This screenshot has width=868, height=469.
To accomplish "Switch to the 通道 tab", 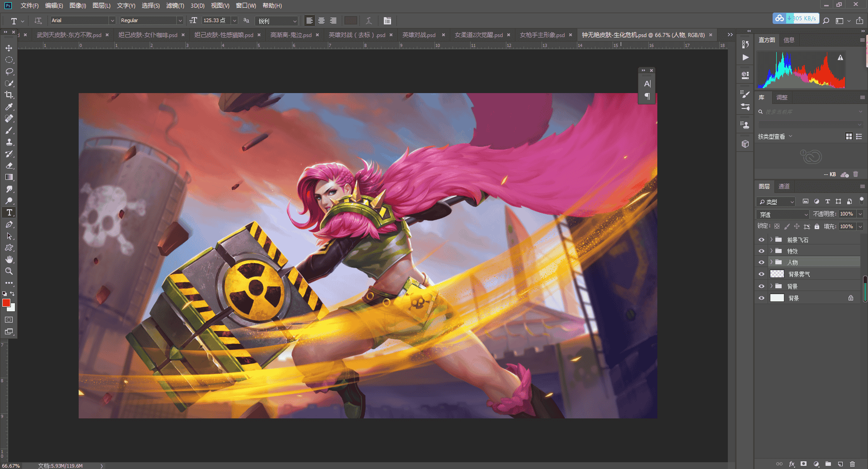I will click(784, 186).
